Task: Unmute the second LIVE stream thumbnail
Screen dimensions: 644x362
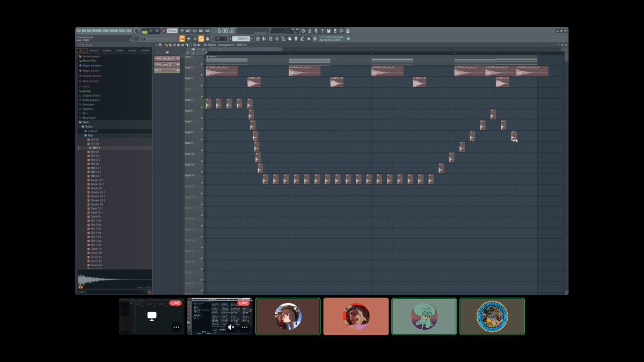Action: pyautogui.click(x=232, y=327)
